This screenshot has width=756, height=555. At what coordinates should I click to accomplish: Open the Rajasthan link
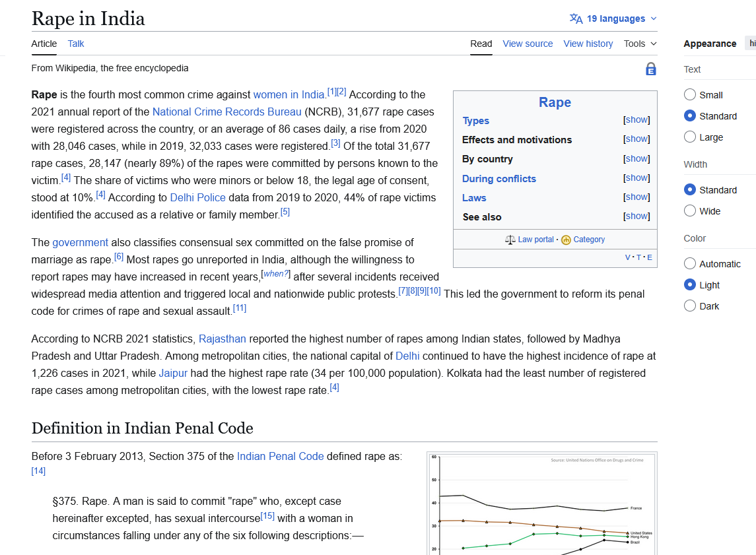pyautogui.click(x=223, y=339)
